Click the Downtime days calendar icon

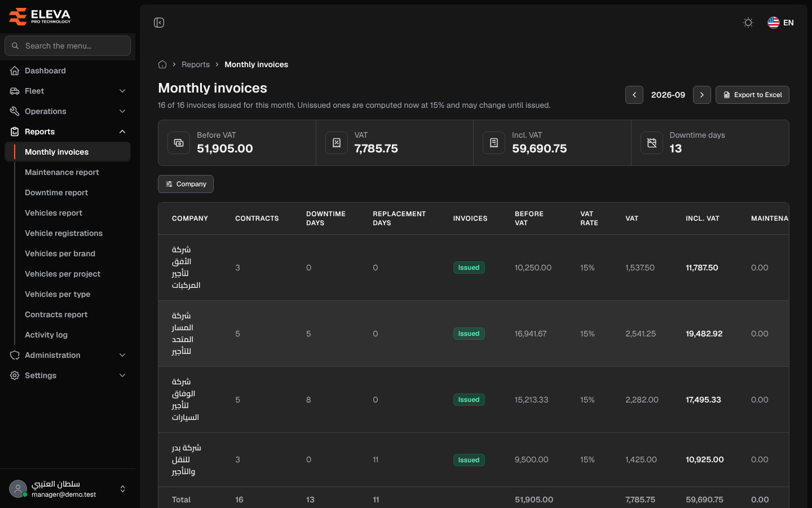coord(652,143)
